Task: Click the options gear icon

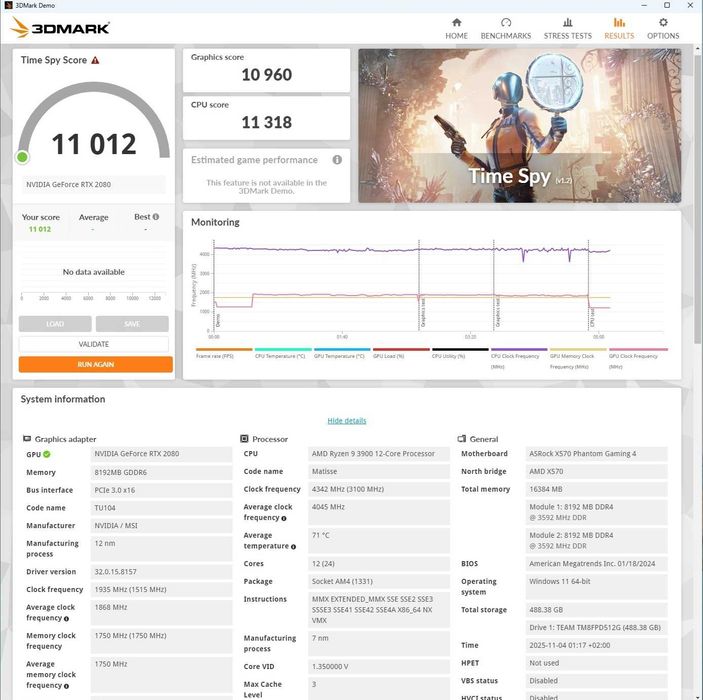Action: pos(663,22)
